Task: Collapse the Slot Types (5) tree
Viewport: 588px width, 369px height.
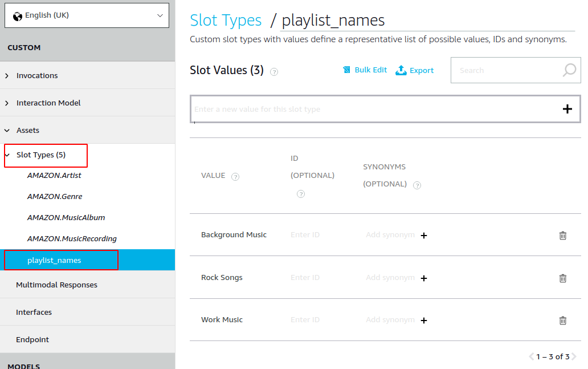Action: tap(7, 155)
